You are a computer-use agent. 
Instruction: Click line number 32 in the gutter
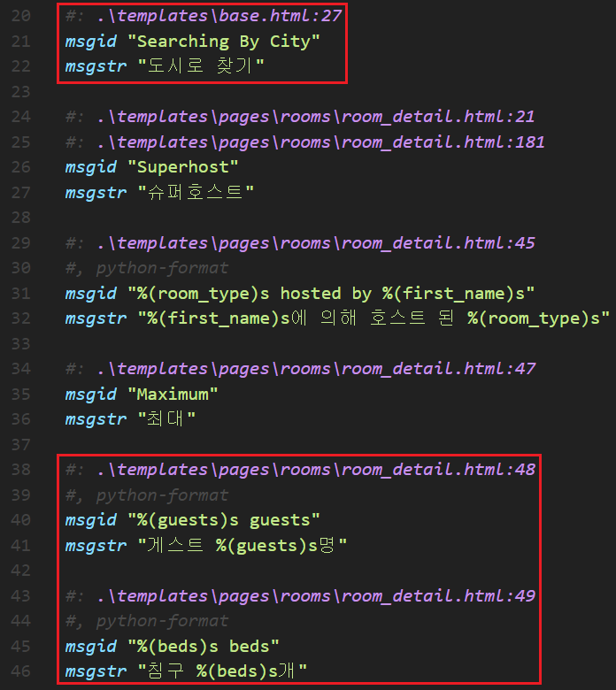click(x=21, y=318)
